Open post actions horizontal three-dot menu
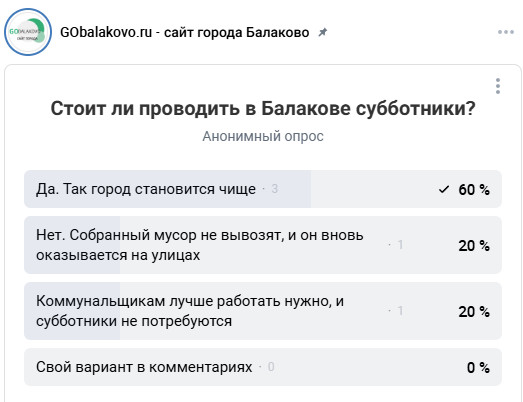 coord(506,32)
